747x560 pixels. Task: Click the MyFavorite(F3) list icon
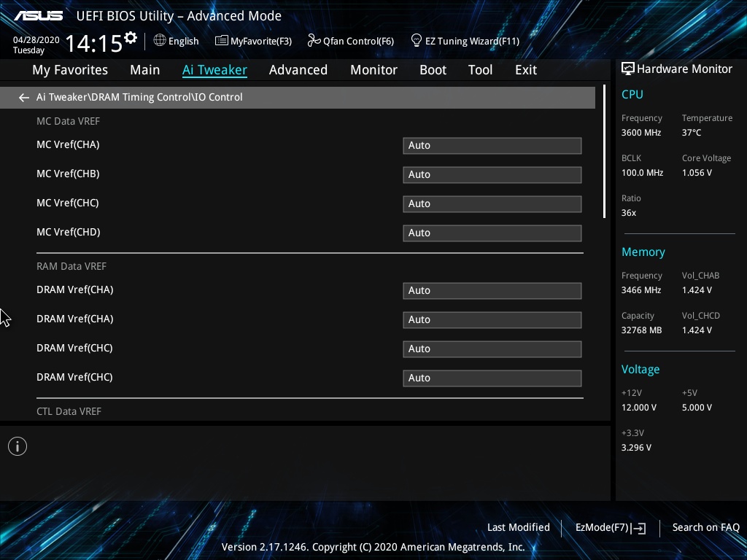[x=222, y=41]
